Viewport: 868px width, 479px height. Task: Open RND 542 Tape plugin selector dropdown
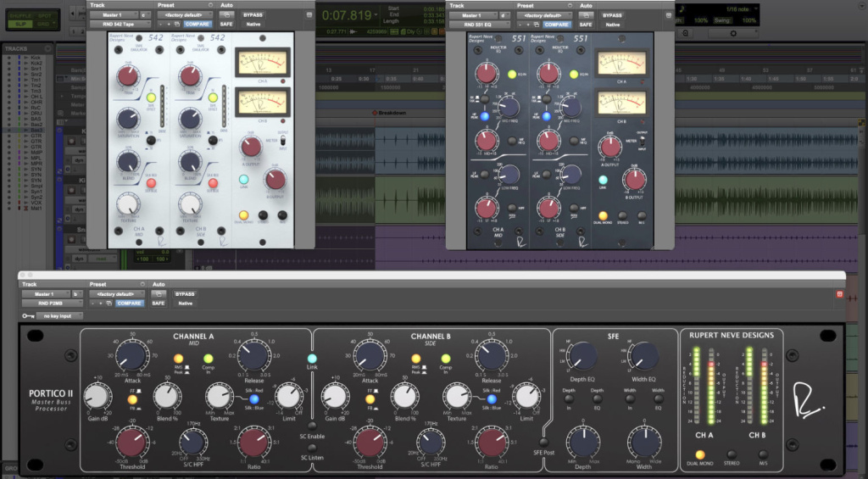point(120,25)
